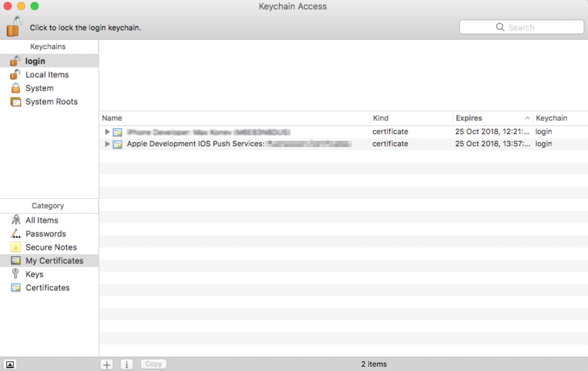Sort by the Keychain column header
The image size is (588, 371).
point(560,118)
